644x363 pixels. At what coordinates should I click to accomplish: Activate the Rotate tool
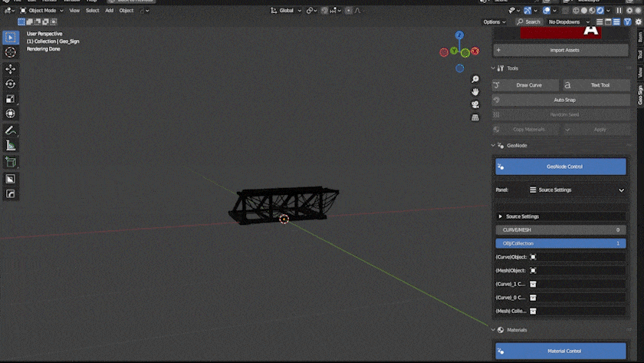[x=11, y=84]
